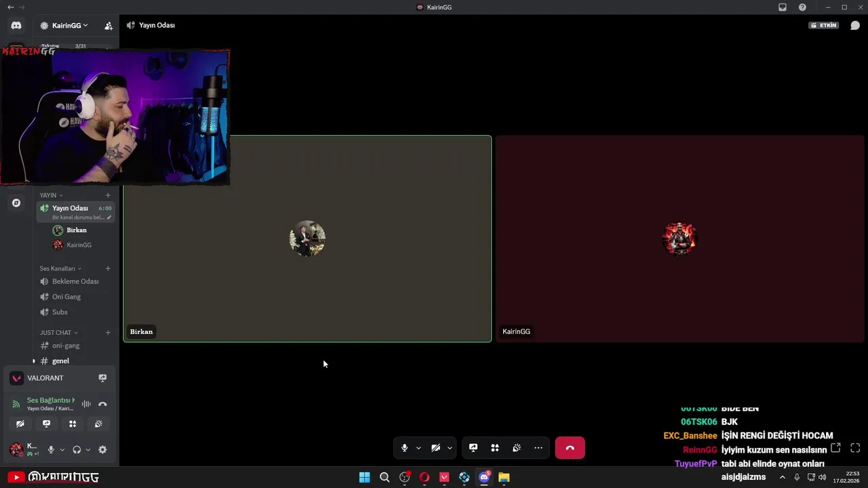Select the Yayın Odası voice channel

click(x=75, y=212)
